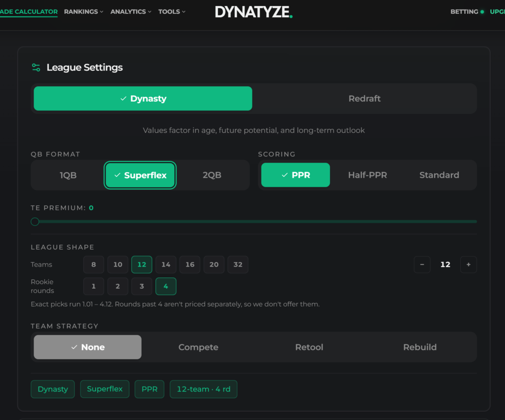The height and width of the screenshot is (420, 505).
Task: Set teams to 16
Action: 190,265
